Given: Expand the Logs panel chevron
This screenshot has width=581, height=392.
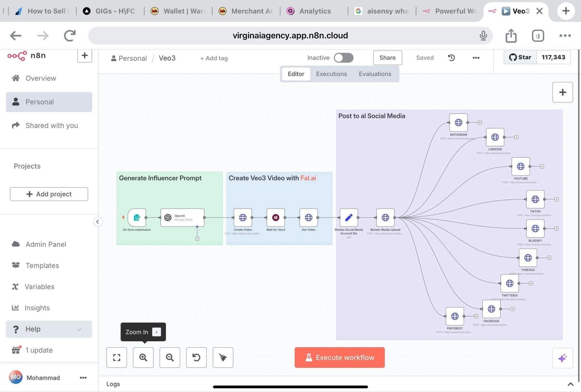Looking at the screenshot, I should 571,384.
